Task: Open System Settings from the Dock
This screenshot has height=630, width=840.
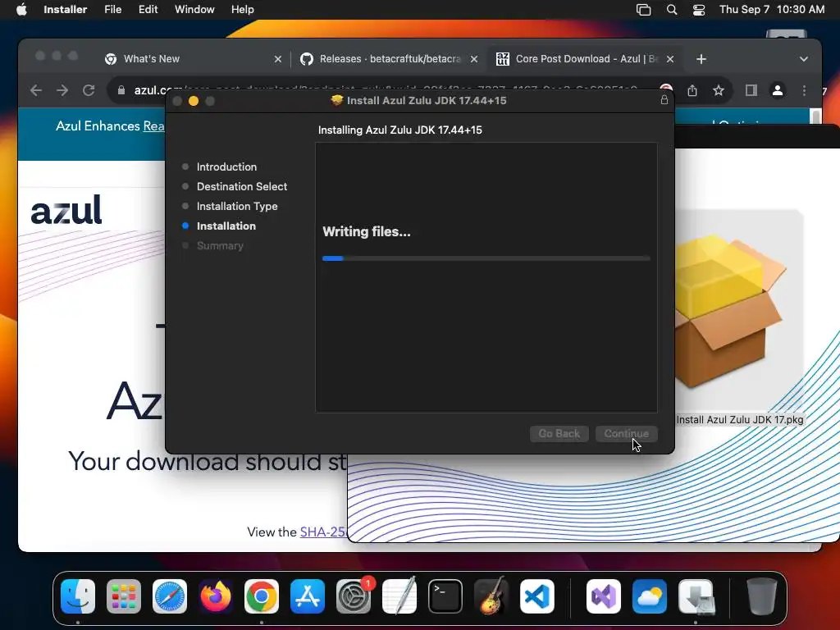Action: pyautogui.click(x=354, y=596)
